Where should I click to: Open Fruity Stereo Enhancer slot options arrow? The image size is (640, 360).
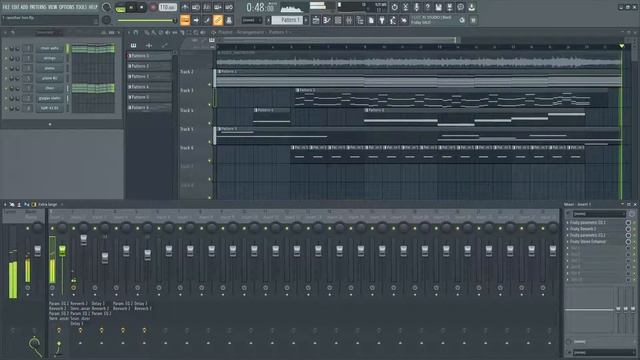(567, 242)
